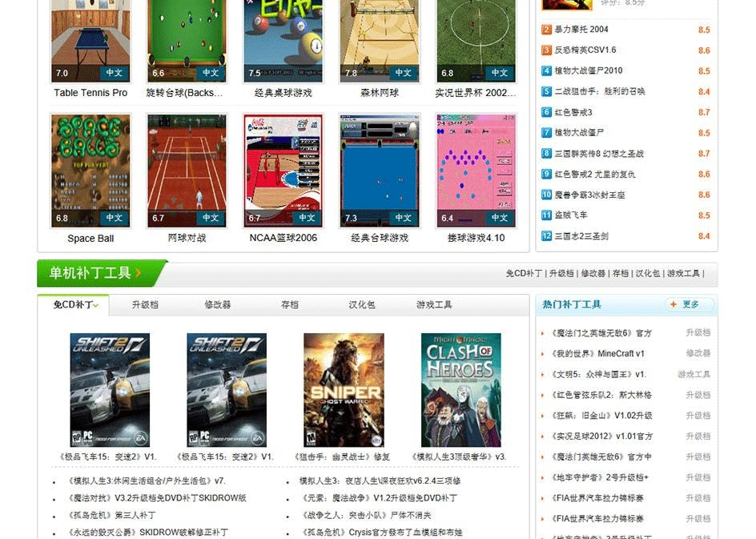The height and width of the screenshot is (539, 756).
Task: Open ranked item 暴力摩托 2004
Action: (x=581, y=30)
